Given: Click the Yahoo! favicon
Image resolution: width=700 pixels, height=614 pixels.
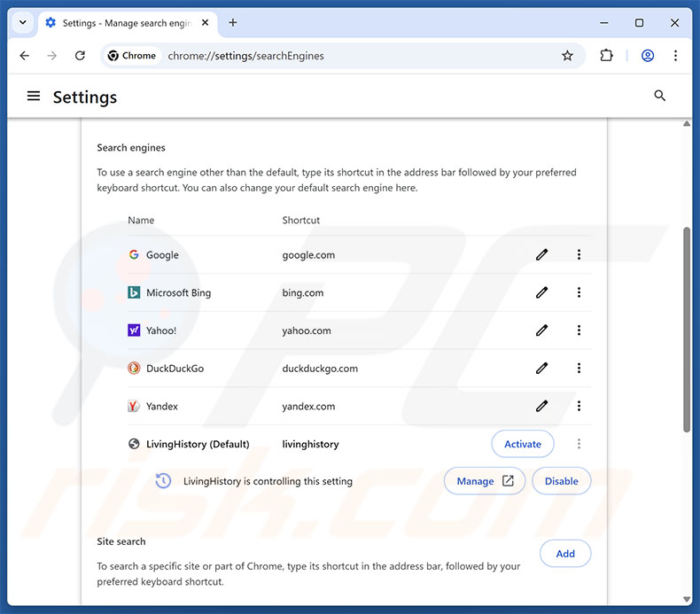Looking at the screenshot, I should [x=134, y=330].
